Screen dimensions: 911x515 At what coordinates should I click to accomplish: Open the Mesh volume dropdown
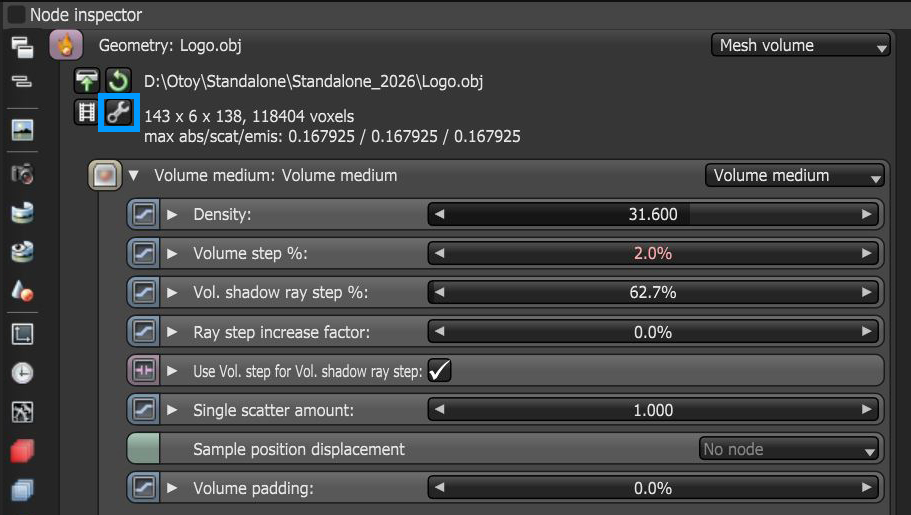click(x=802, y=45)
